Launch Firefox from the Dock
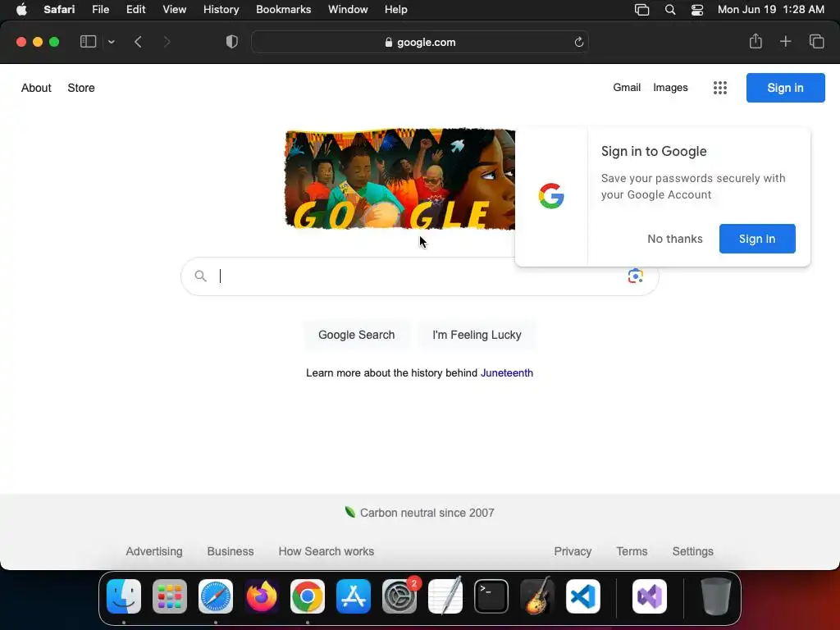 pos(262,596)
